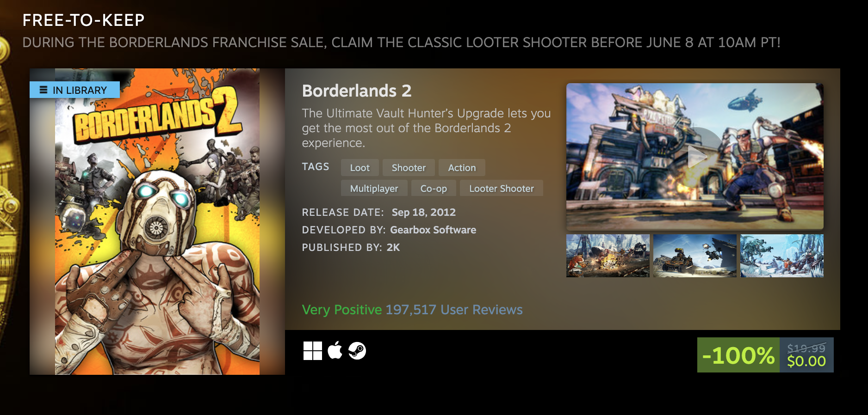This screenshot has height=415, width=868.
Task: Select the Looter Shooter tag
Action: [x=502, y=188]
